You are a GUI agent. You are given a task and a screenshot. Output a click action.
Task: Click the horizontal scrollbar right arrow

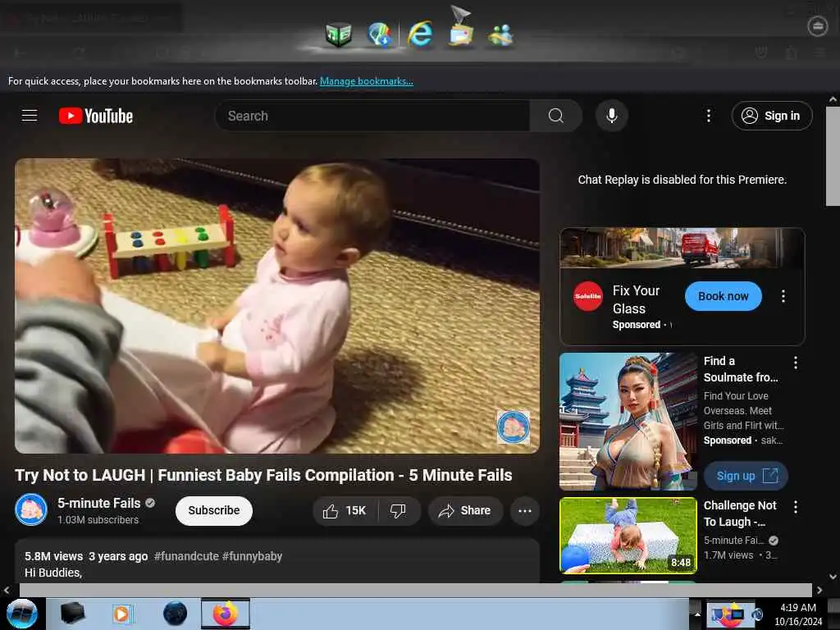point(819,590)
